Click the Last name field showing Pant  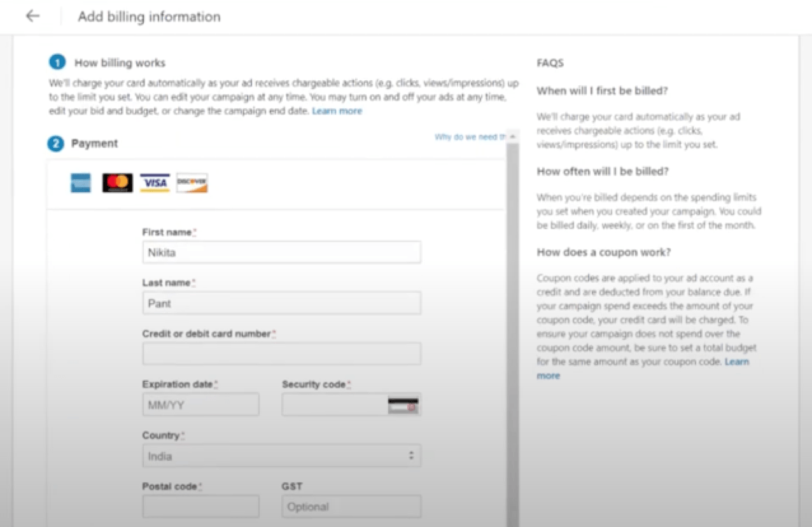(x=281, y=303)
